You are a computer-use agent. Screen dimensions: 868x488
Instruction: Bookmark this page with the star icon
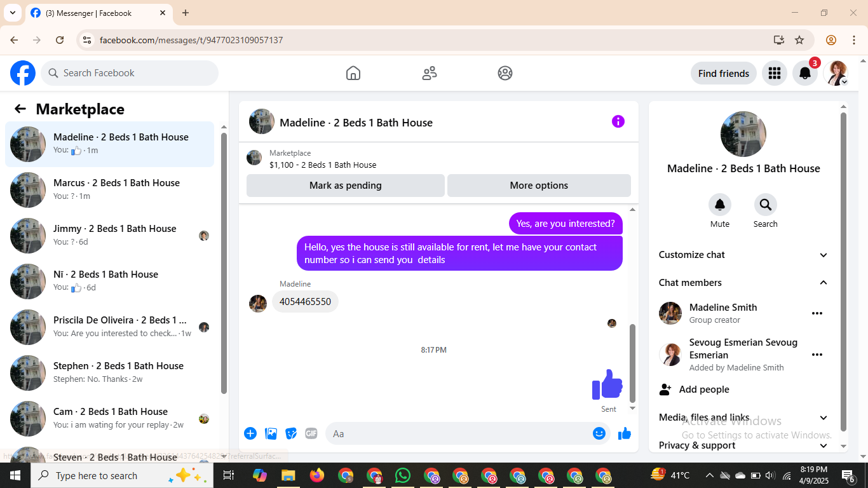799,40
